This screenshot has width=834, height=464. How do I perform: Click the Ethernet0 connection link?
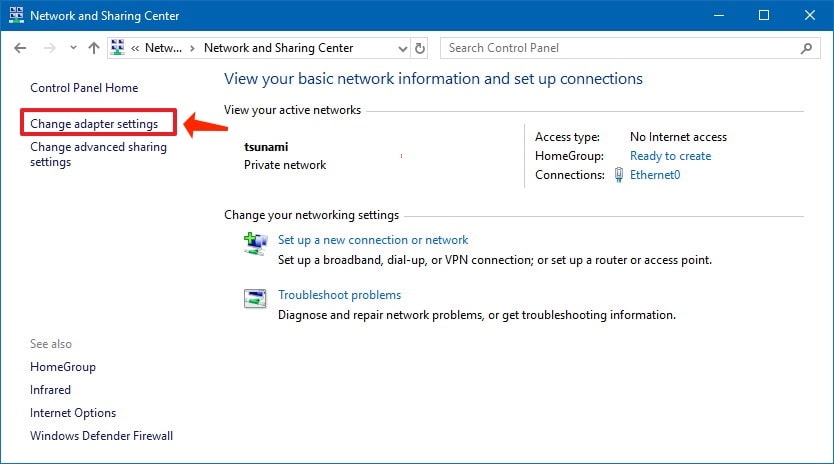click(654, 175)
